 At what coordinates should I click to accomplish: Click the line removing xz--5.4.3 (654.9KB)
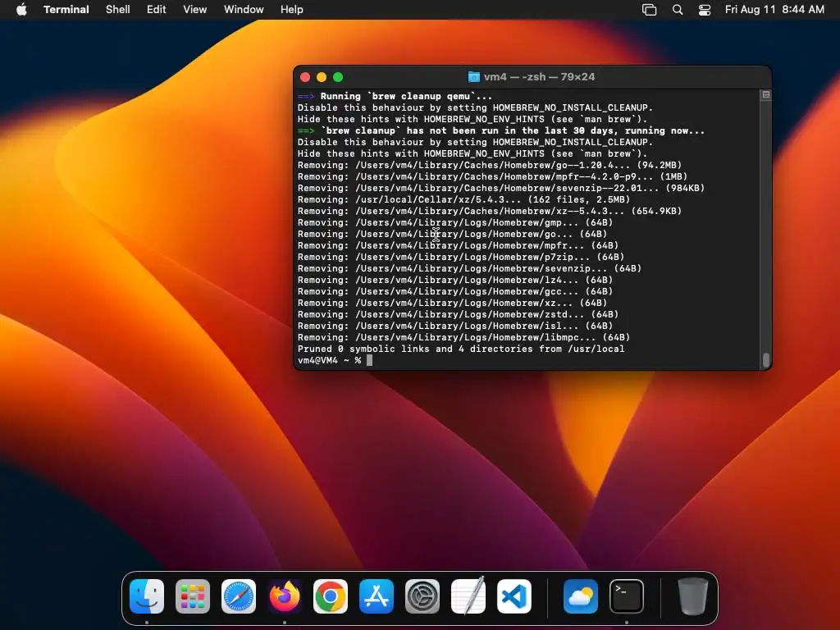pos(490,211)
